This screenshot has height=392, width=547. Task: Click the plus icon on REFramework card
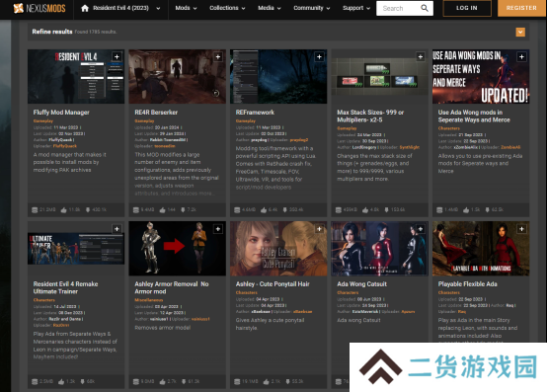coord(319,56)
